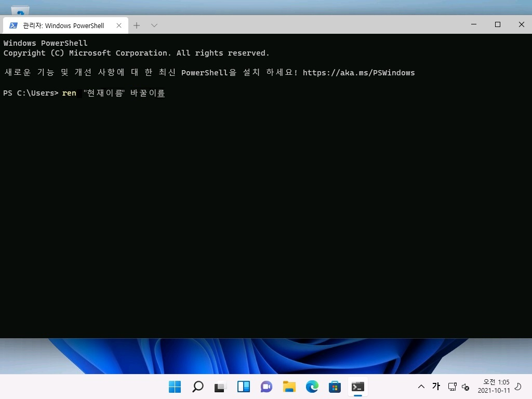Launch Microsoft Edge from the taskbar

pyautogui.click(x=312, y=387)
